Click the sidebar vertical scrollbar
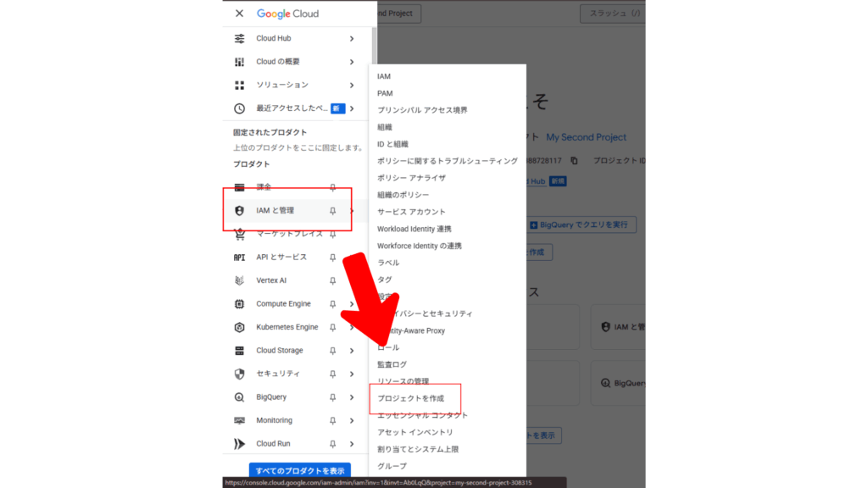This screenshot has width=868, height=488. click(x=374, y=46)
